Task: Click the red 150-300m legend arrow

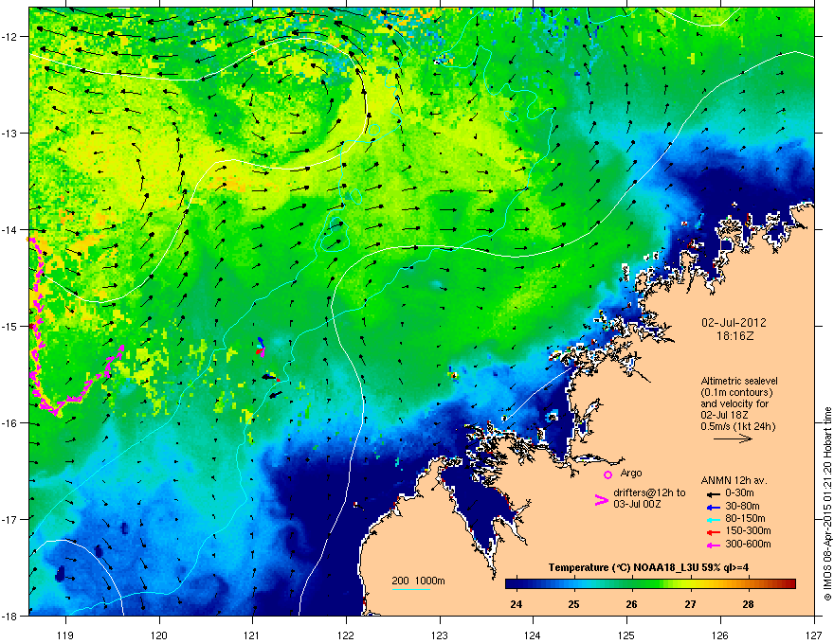Action: (x=714, y=532)
